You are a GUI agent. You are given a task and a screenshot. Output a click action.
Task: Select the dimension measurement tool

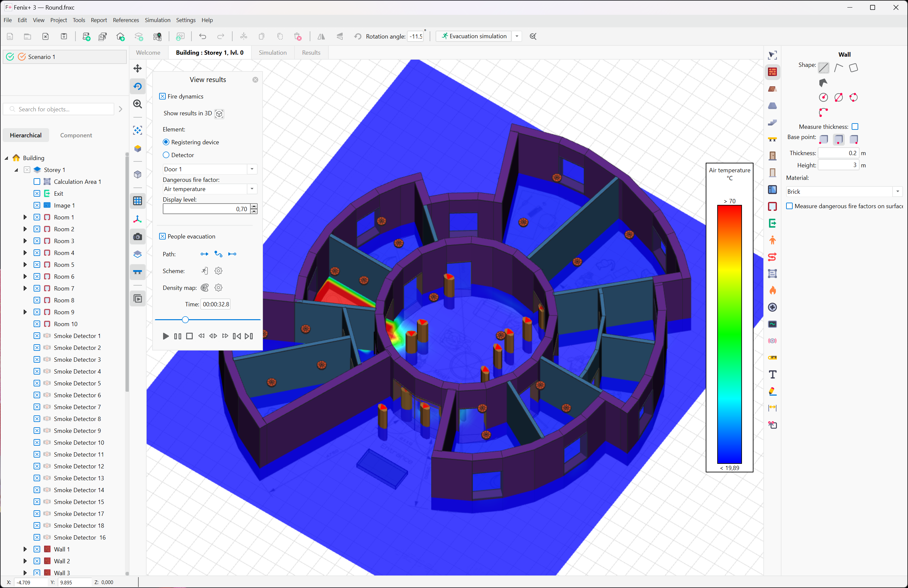click(772, 408)
